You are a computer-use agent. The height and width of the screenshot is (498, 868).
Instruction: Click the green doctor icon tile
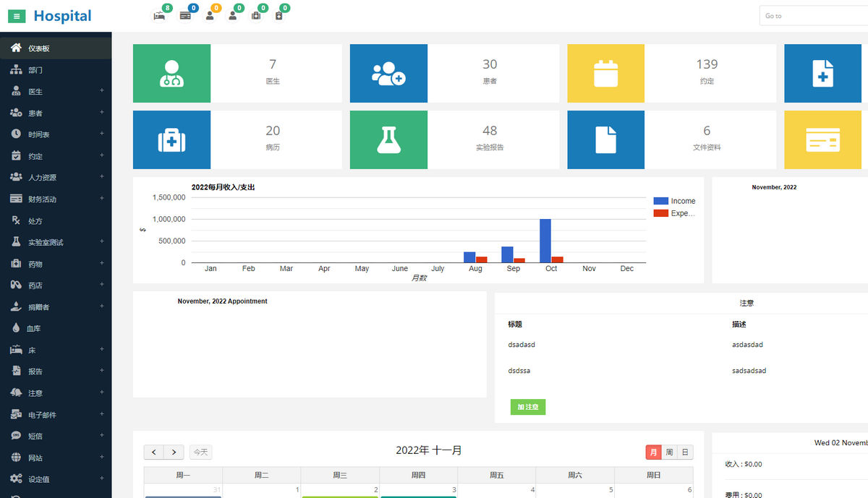171,73
